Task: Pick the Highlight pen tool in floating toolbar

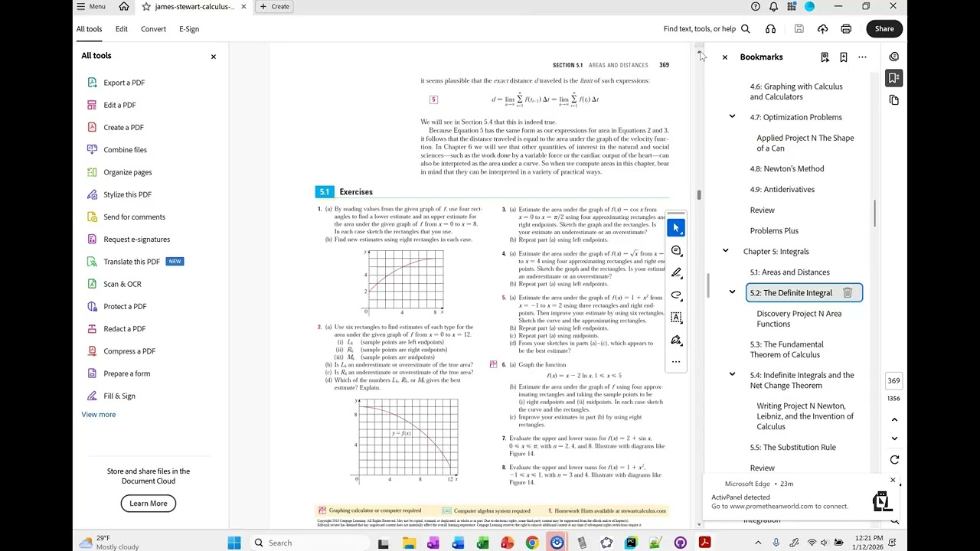Action: (x=676, y=272)
